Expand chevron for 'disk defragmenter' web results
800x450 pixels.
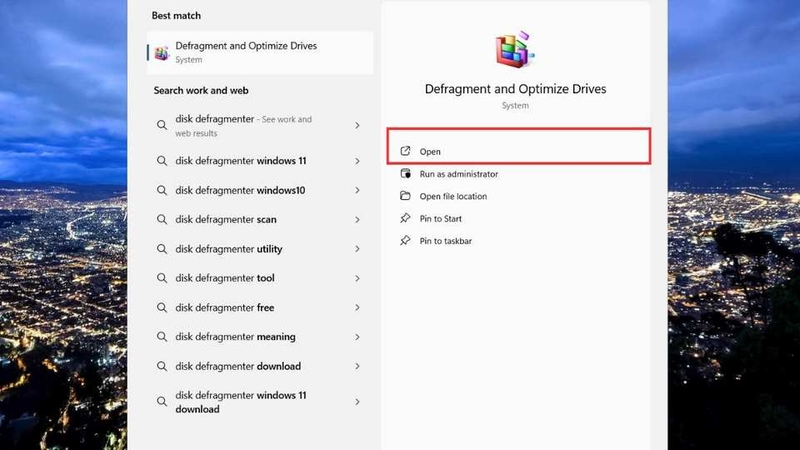point(357,126)
